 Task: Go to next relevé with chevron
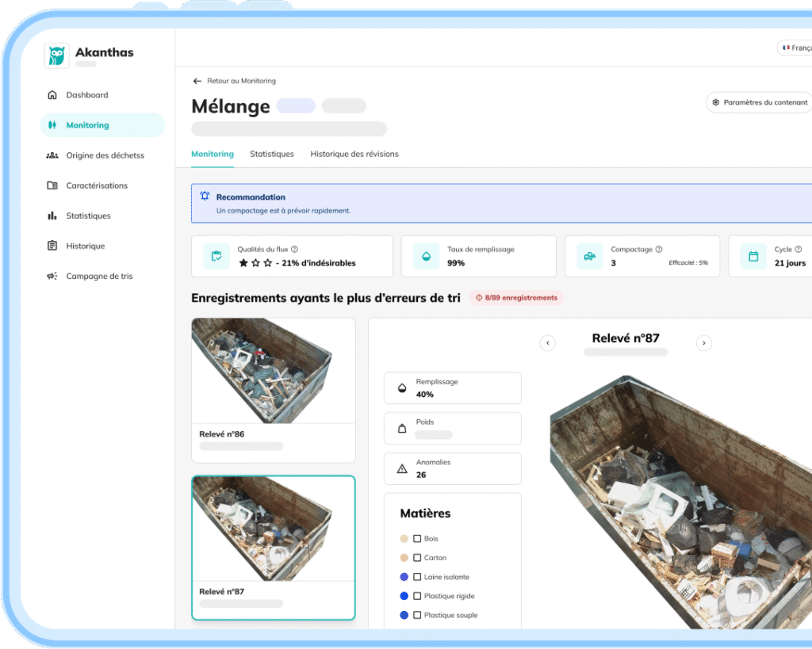(x=704, y=343)
